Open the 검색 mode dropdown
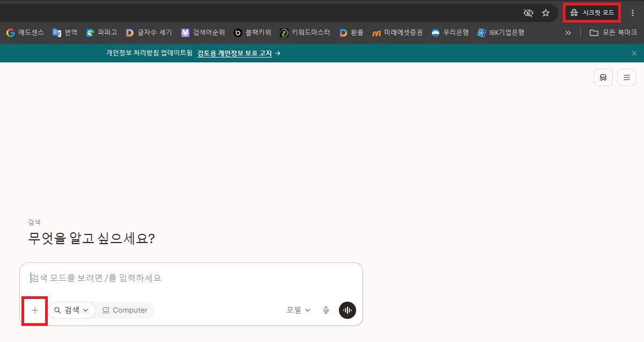The height and width of the screenshot is (342, 644). pyautogui.click(x=72, y=310)
